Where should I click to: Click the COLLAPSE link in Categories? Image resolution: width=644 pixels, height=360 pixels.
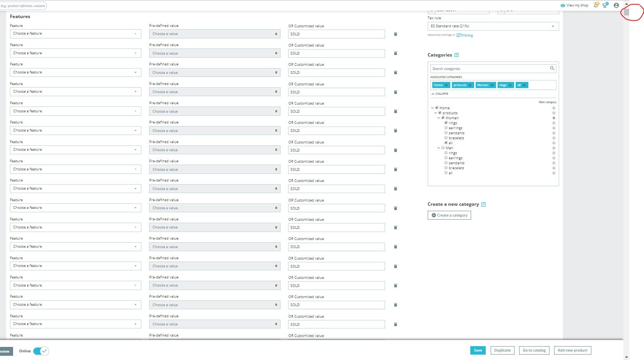[x=440, y=94]
